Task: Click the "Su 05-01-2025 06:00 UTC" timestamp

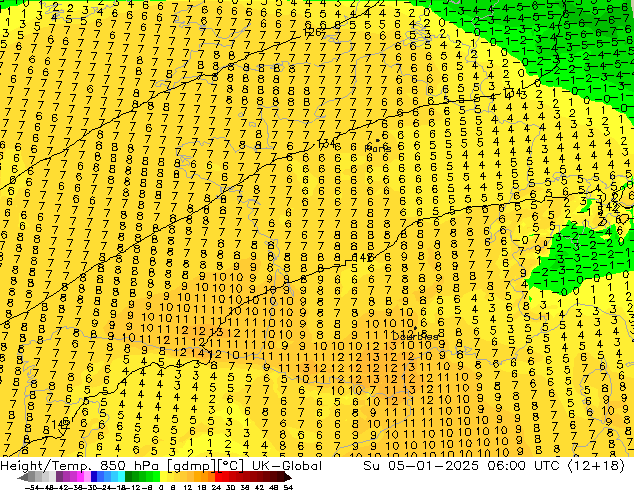Action: click(461, 466)
